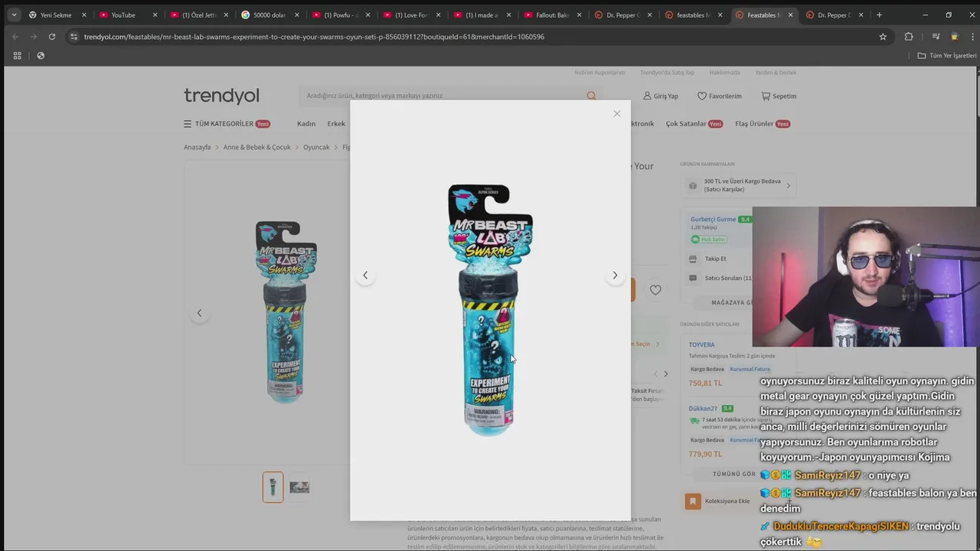The width and height of the screenshot is (980, 551).
Task: Open Chrome apps grid icon
Action: click(17, 56)
